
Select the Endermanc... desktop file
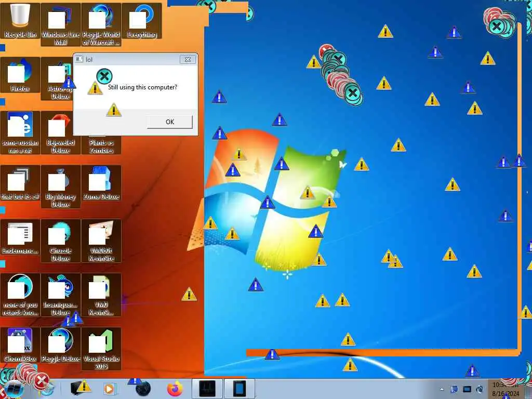20,237
